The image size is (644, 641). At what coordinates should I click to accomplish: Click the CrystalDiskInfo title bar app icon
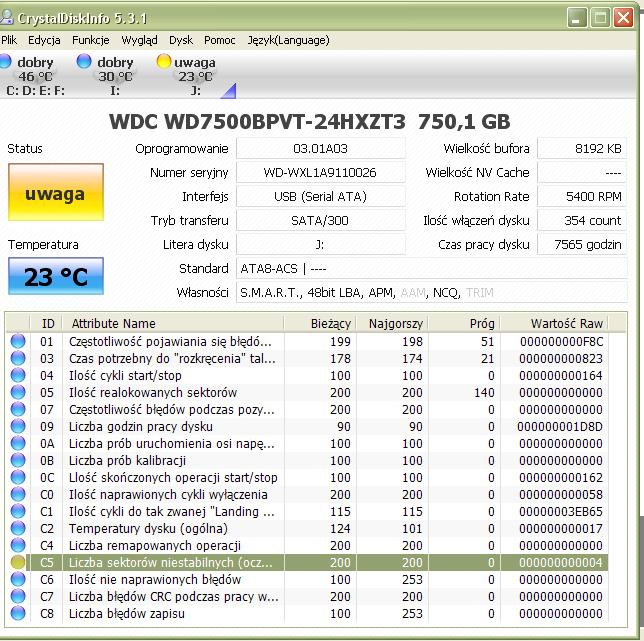tap(7, 17)
